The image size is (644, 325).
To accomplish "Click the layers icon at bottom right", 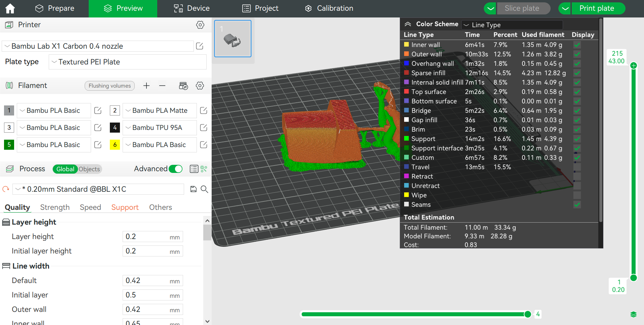I will [x=634, y=315].
